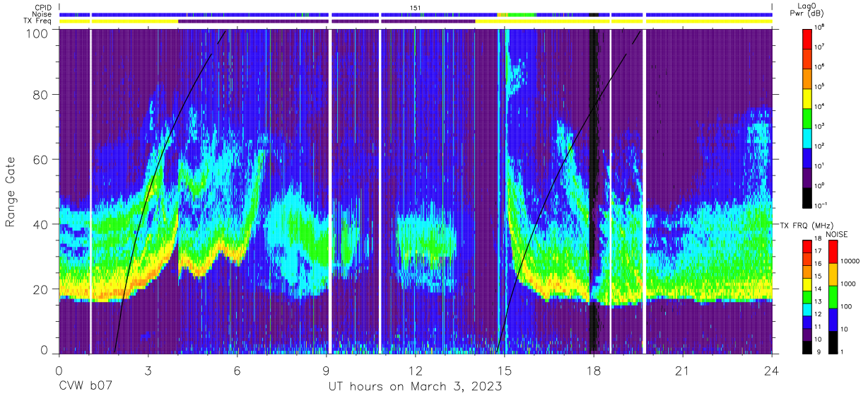Select the red segment of TX FRQ colorbar
Screen dimensions: 868x401
808,247
